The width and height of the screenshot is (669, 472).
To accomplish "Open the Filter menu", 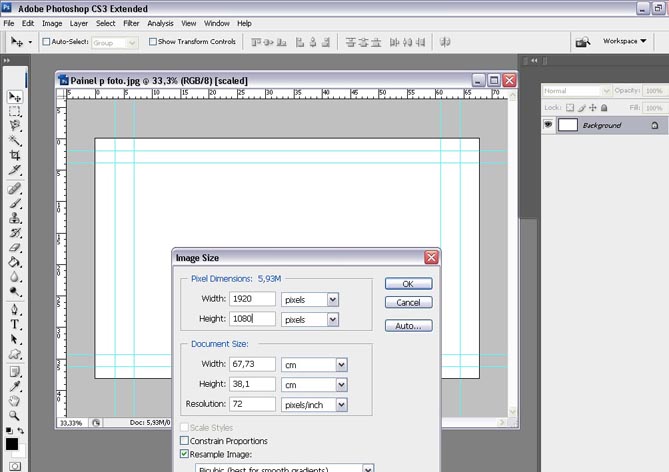I will [x=131, y=23].
